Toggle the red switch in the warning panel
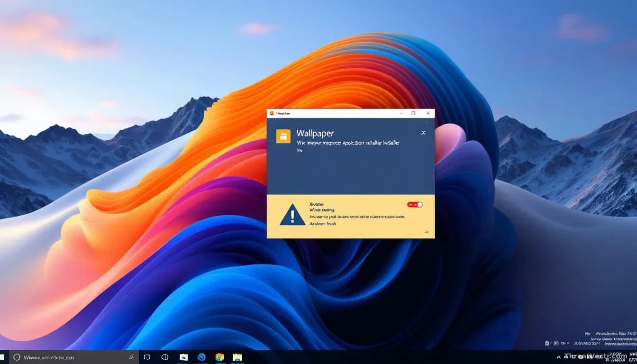The height and width of the screenshot is (364, 637). 415,204
